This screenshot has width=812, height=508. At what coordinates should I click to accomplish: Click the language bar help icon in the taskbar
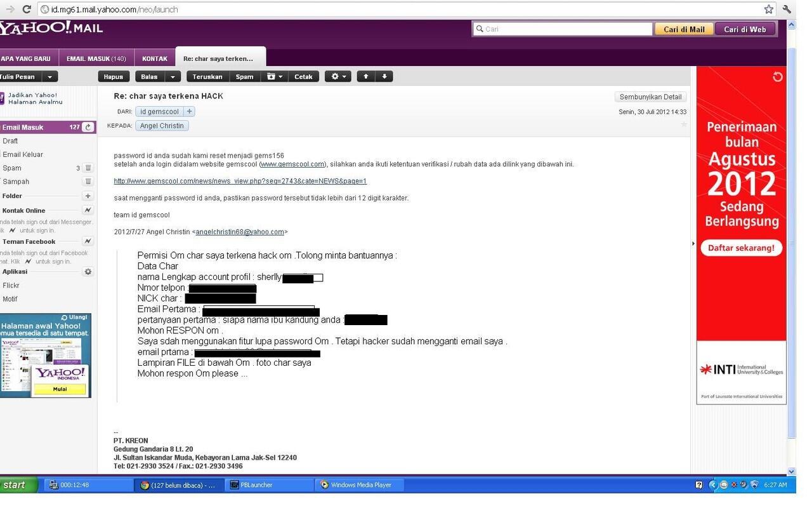699,485
